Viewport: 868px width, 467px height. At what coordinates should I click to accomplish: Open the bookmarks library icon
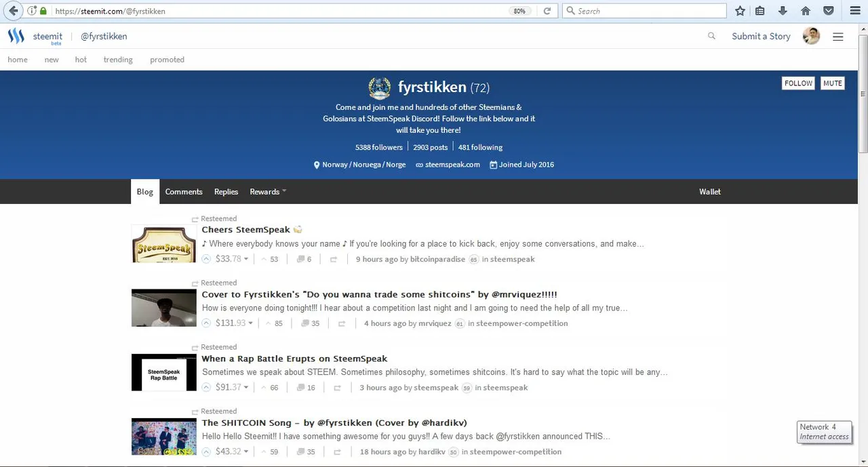(x=760, y=11)
